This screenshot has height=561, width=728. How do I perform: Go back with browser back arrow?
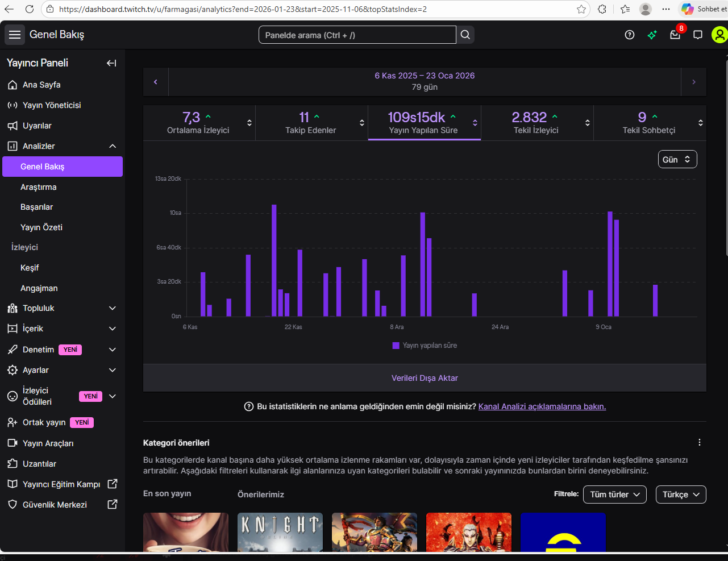[x=9, y=9]
